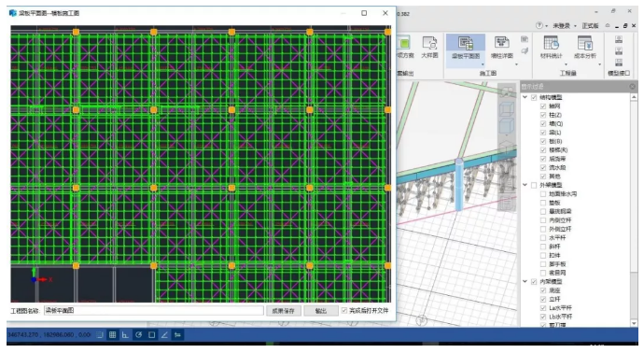Open the help icon dropdown arrow

point(546,26)
